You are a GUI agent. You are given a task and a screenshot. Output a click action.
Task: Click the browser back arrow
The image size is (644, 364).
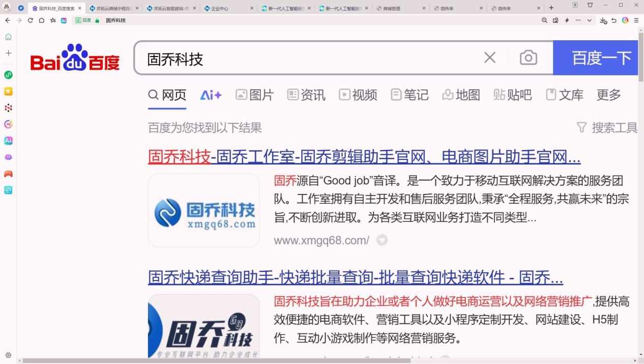click(8, 20)
